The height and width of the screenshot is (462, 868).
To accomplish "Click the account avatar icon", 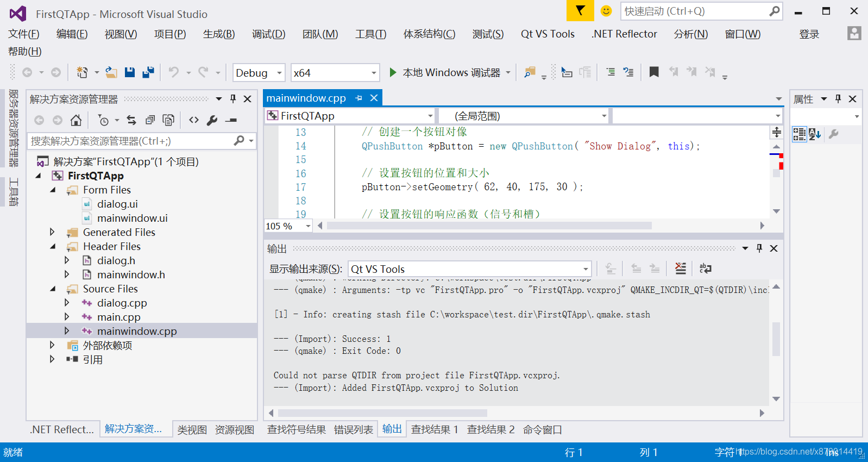I will tap(854, 33).
